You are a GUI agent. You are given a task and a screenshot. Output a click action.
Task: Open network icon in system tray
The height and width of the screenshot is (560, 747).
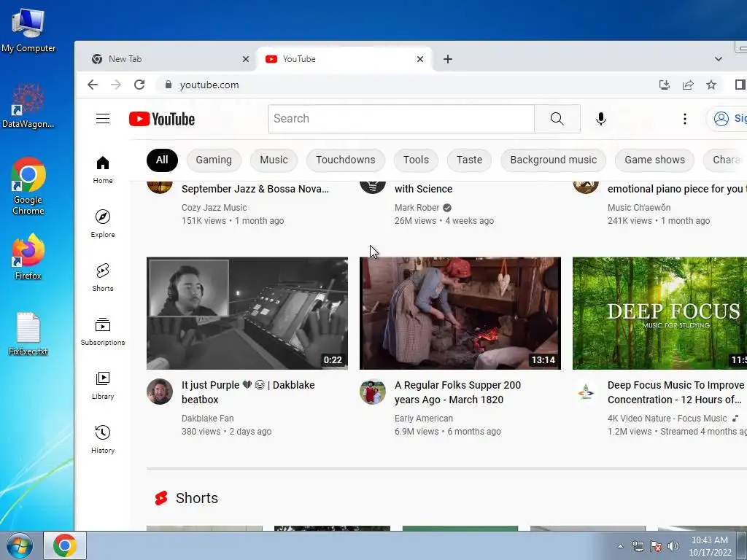pos(638,546)
